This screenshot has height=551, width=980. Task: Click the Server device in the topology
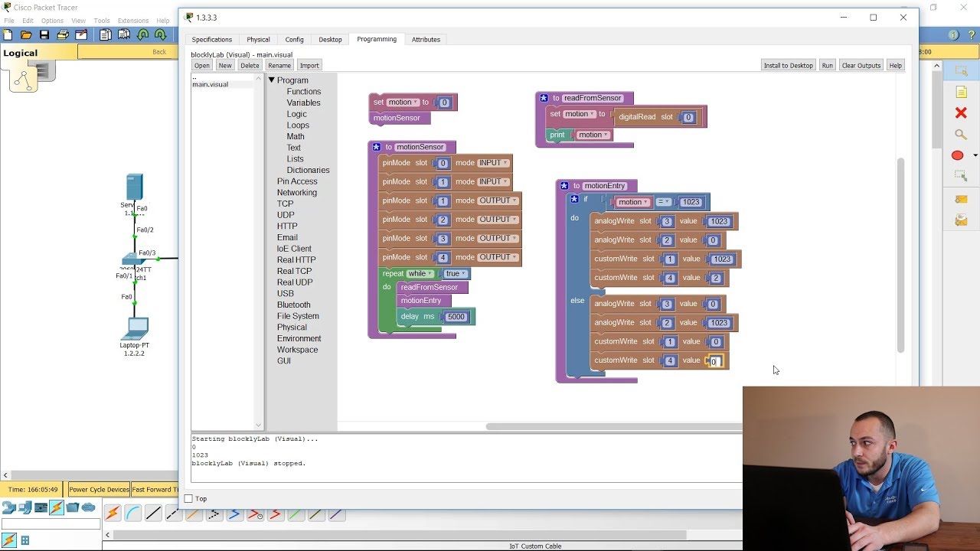(x=134, y=187)
